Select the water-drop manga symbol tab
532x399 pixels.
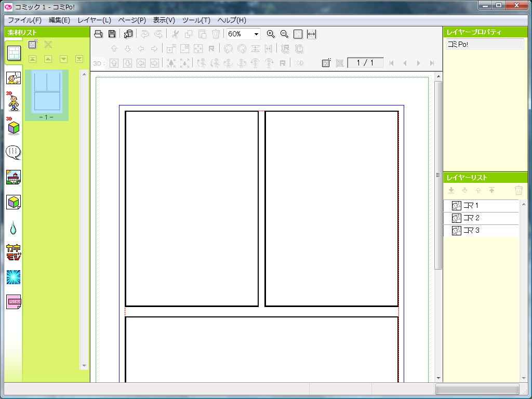coord(13,228)
